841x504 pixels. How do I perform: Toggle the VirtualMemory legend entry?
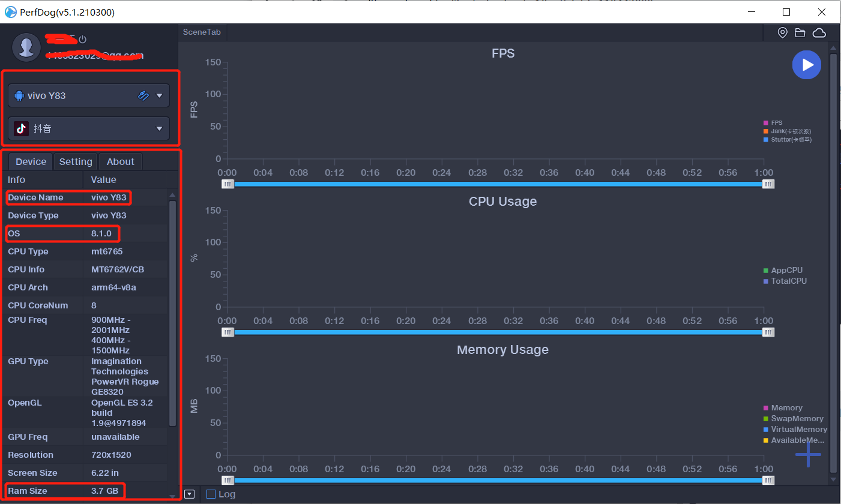point(795,429)
